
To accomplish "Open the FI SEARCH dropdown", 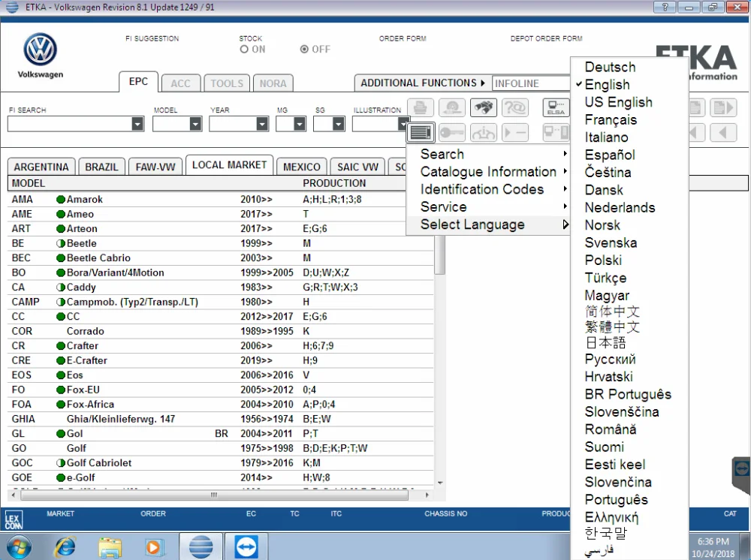I will point(137,124).
